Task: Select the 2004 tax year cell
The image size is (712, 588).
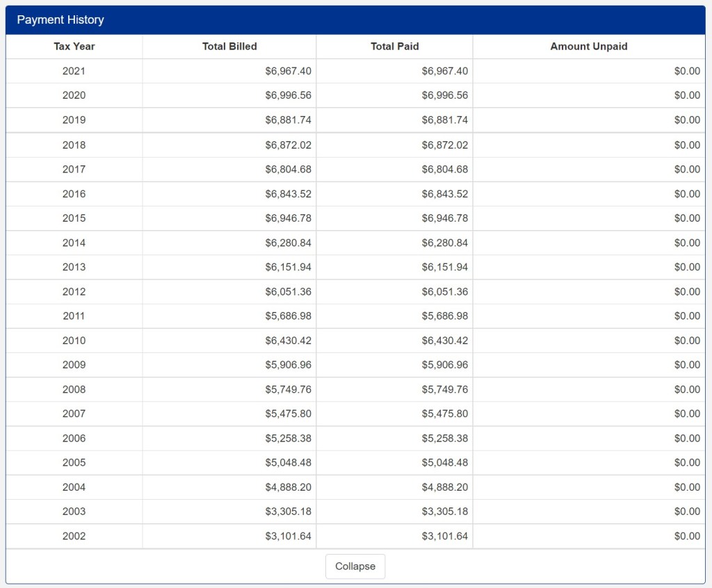Action: tap(74, 487)
